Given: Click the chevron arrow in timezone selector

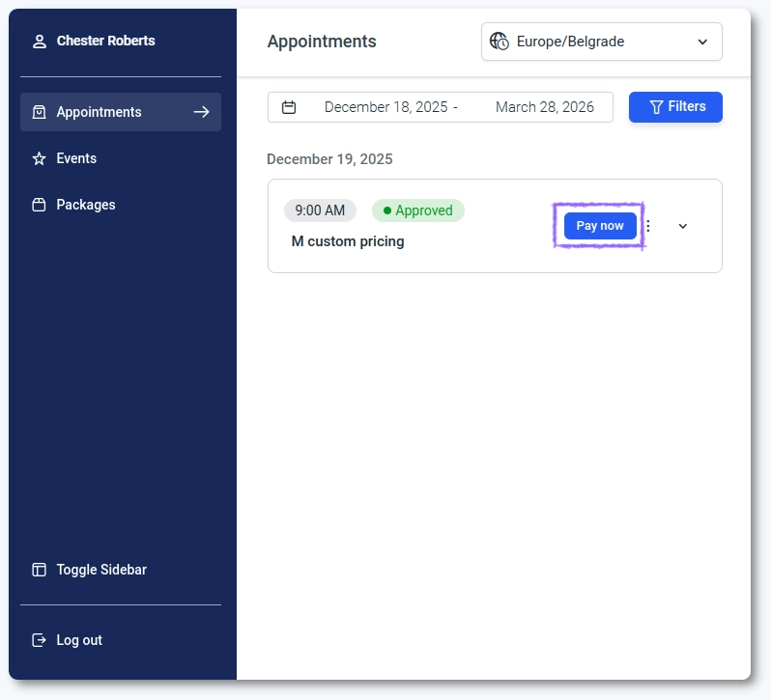Looking at the screenshot, I should 702,42.
